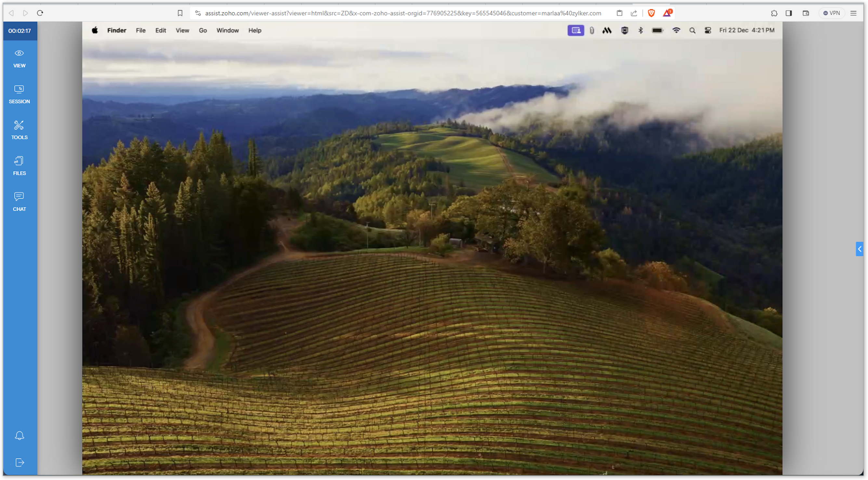Open the Window menu in Finder
The height and width of the screenshot is (480, 868).
click(228, 30)
